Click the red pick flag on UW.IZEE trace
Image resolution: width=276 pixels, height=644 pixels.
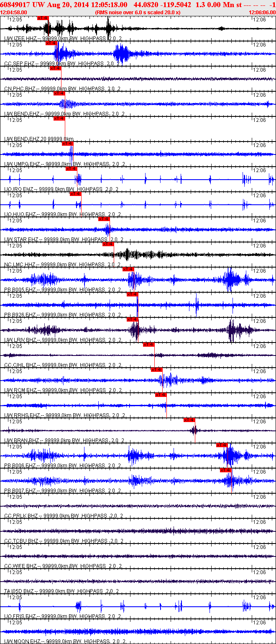43,18
